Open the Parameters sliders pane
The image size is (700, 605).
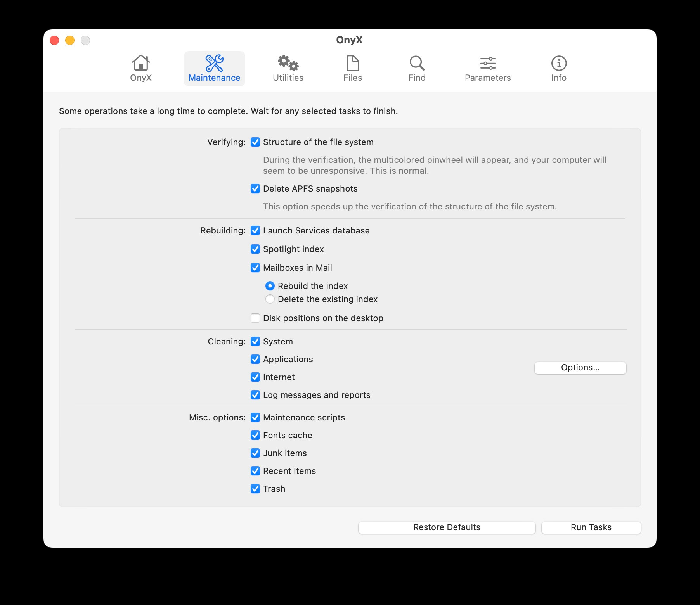click(488, 69)
